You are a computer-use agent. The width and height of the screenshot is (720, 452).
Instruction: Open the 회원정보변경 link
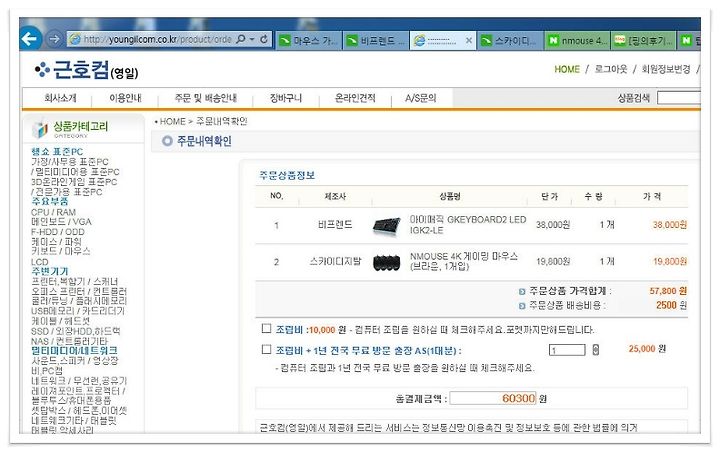(666, 69)
